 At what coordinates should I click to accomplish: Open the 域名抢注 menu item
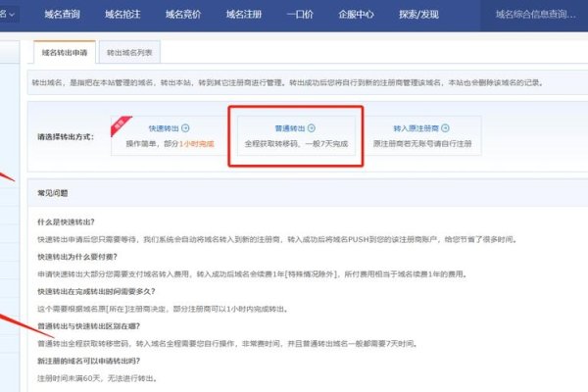tap(122, 15)
